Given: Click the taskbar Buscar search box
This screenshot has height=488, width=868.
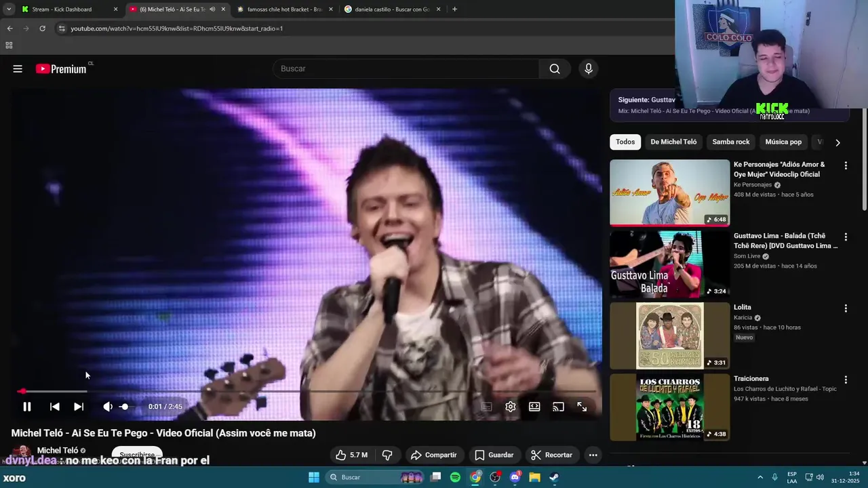Looking at the screenshot, I should (x=376, y=477).
